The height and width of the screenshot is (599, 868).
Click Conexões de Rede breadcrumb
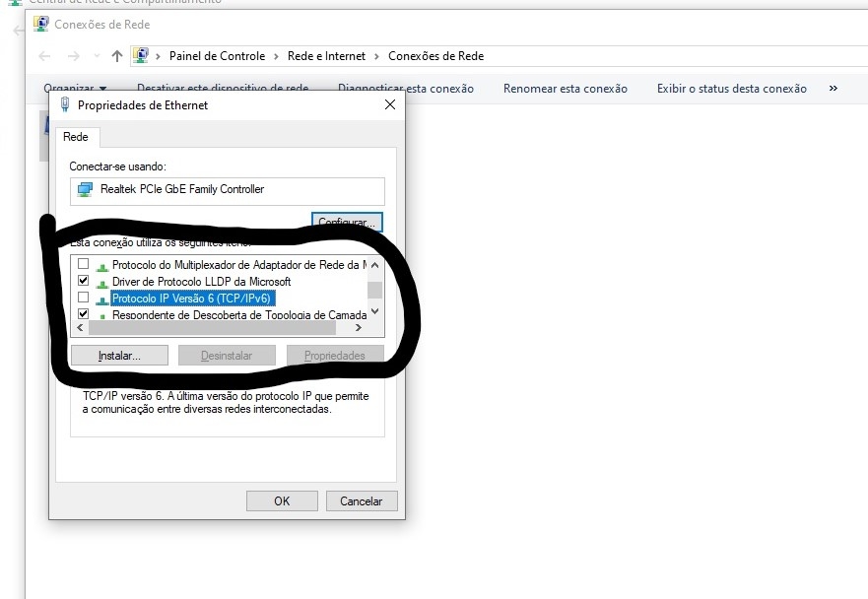coord(436,56)
